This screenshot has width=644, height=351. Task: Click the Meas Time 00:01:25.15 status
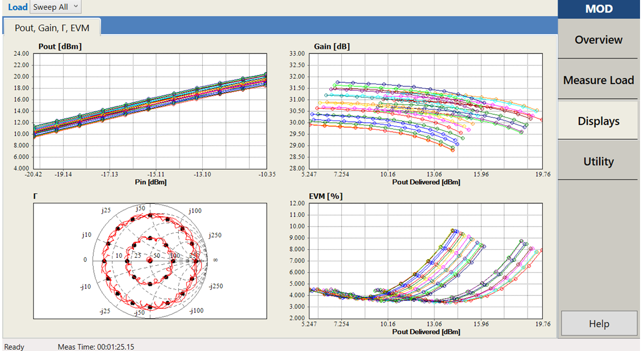[x=96, y=347]
